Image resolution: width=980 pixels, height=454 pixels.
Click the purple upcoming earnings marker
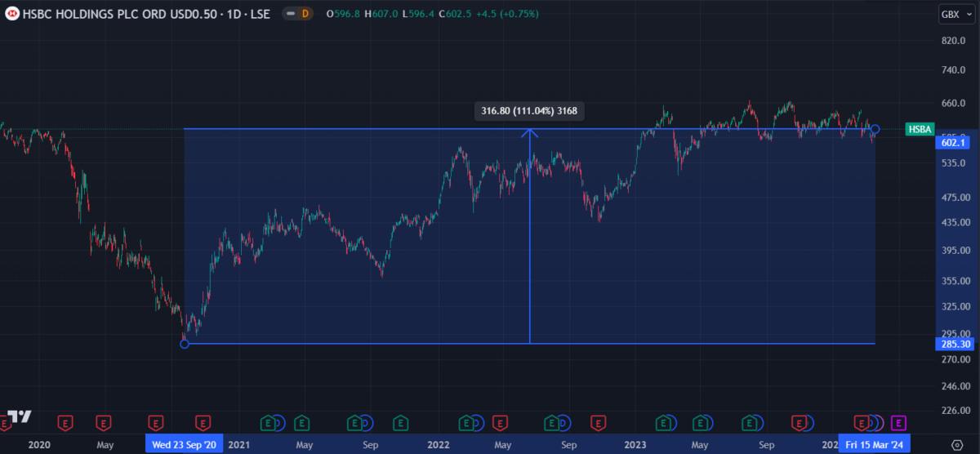coord(898,422)
